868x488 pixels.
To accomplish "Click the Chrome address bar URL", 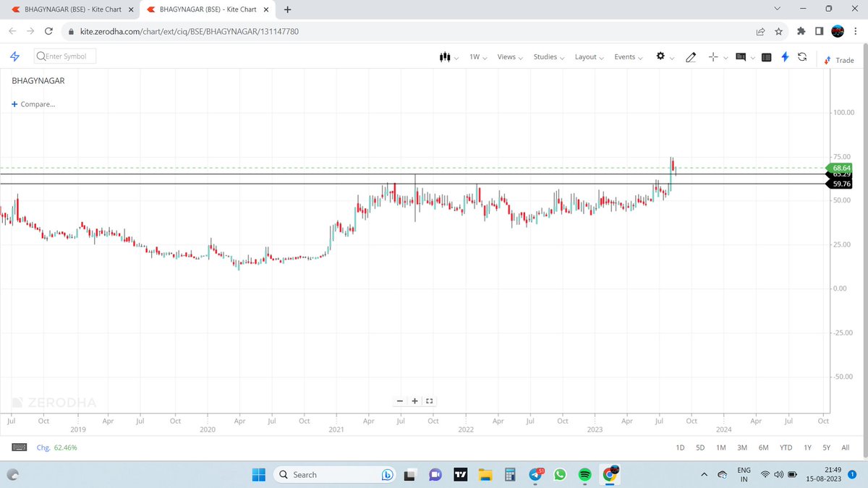I will pos(188,32).
